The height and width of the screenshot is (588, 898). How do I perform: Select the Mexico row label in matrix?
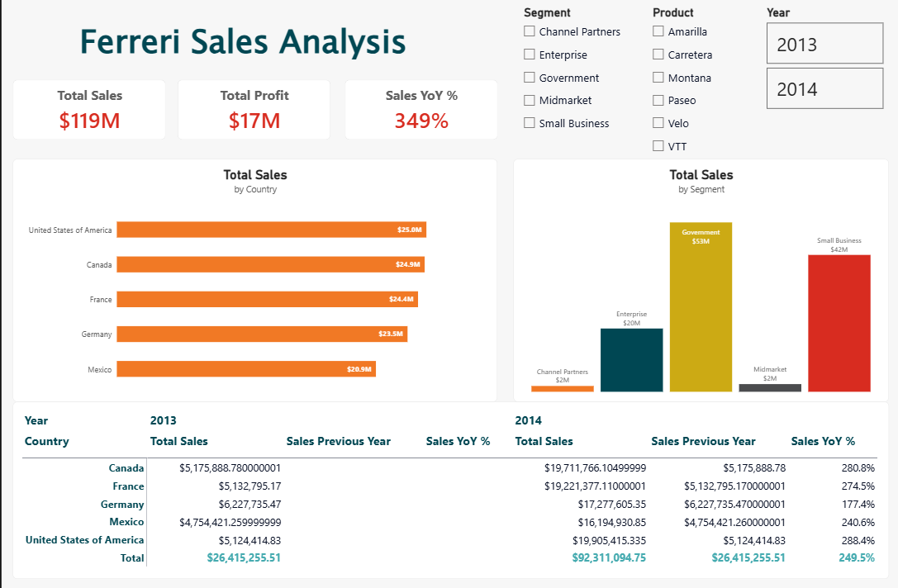pos(126,522)
